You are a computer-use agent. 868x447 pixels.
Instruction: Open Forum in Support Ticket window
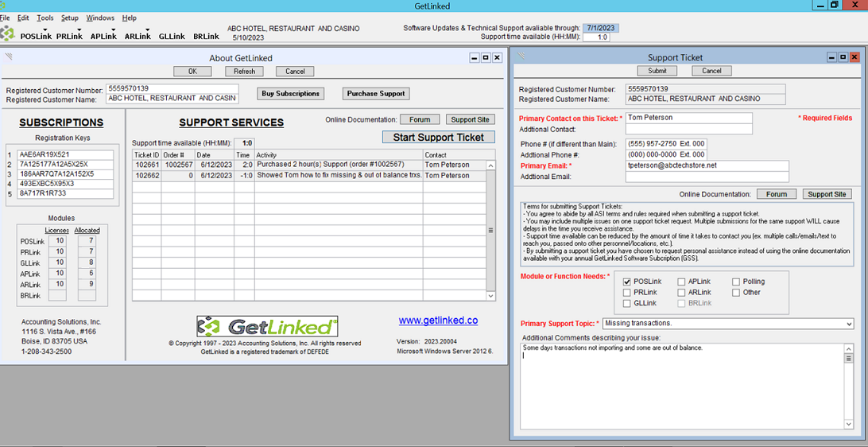click(x=776, y=194)
